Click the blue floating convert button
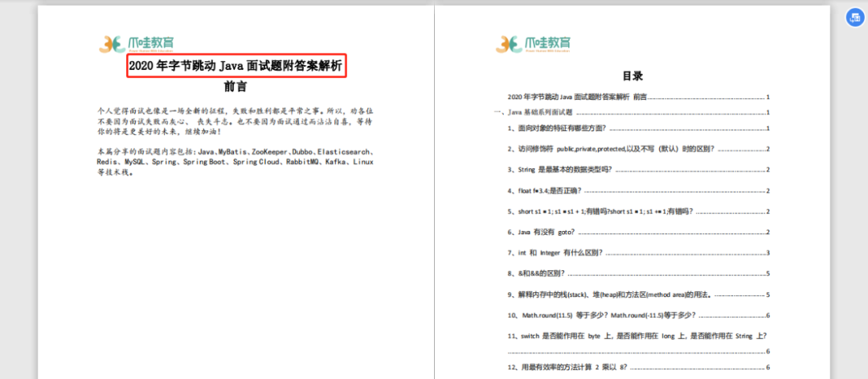 pyautogui.click(x=855, y=17)
